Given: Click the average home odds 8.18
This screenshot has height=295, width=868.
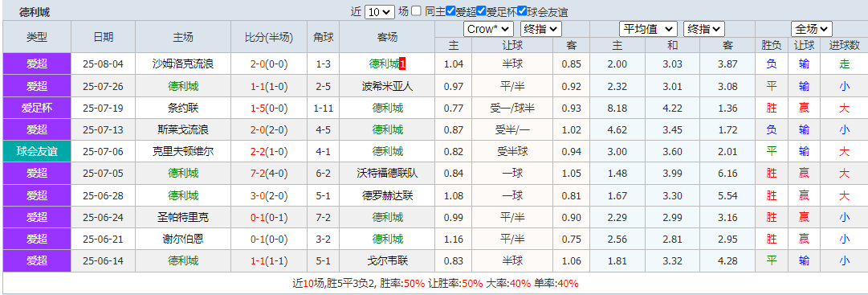Looking at the screenshot, I should (617, 109).
